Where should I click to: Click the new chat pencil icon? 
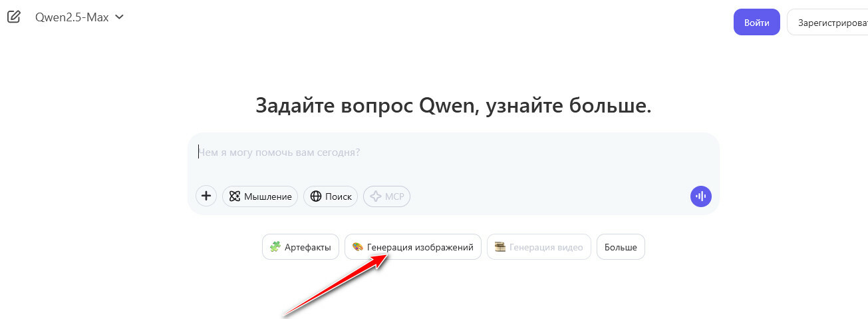pos(14,17)
